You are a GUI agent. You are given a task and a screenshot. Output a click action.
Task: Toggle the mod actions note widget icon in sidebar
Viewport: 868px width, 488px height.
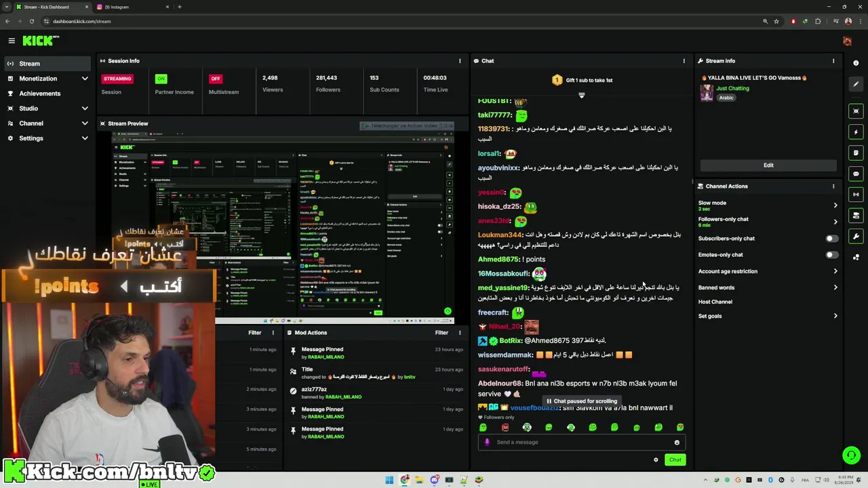[856, 153]
